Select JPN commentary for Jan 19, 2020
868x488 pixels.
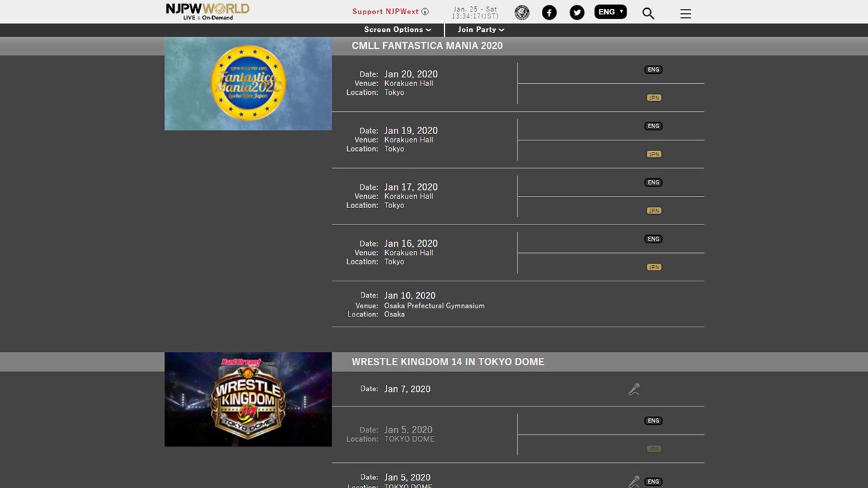pyautogui.click(x=654, y=155)
